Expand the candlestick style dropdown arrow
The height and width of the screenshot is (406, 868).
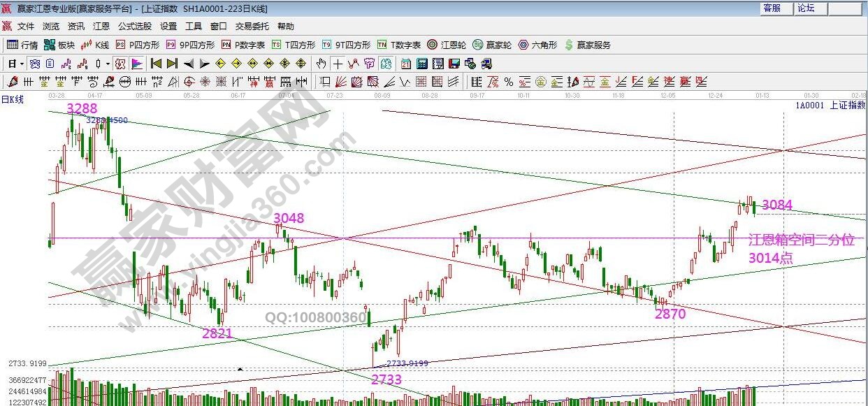click(108, 64)
